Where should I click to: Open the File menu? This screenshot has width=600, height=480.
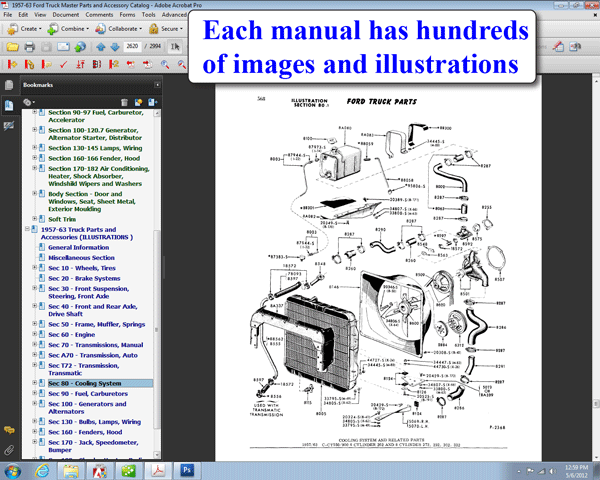(8, 15)
